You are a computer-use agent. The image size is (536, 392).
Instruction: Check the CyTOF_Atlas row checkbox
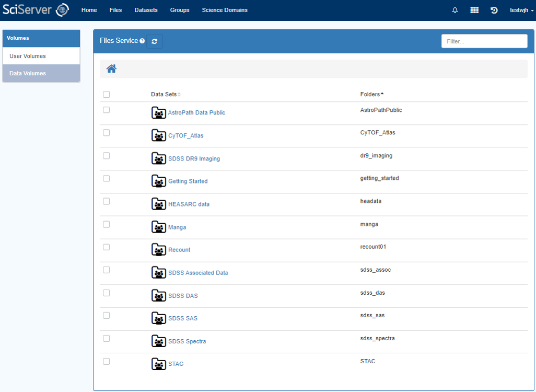pos(106,133)
